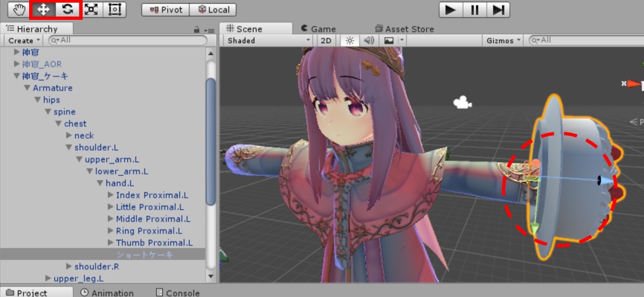This screenshot has height=297, width=644.
Task: Click the Pause button
Action: [x=474, y=9]
